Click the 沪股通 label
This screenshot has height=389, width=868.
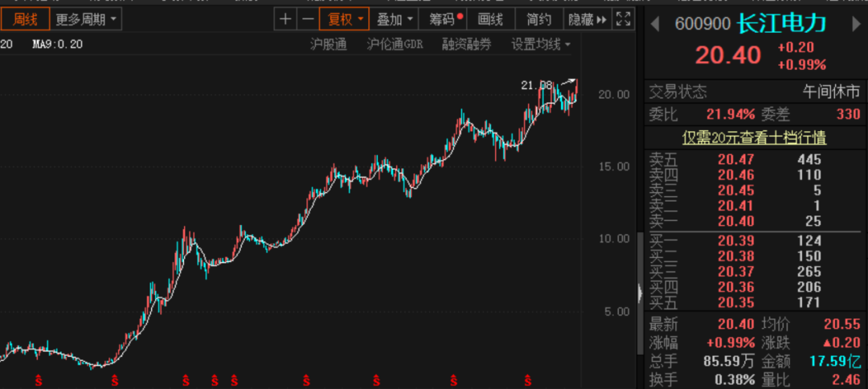click(x=328, y=44)
